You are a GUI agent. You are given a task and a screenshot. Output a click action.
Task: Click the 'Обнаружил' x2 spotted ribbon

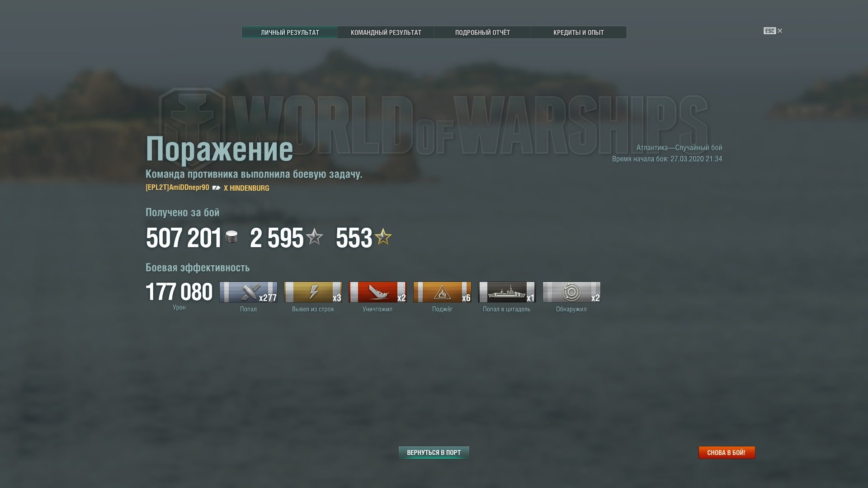571,292
